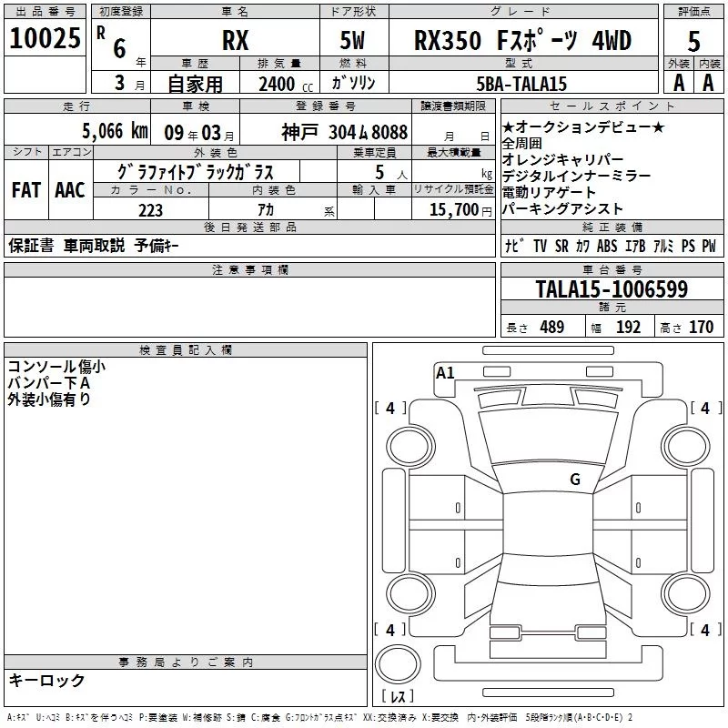This screenshot has width=728, height=728.
Task: Click the 検査員記入欄 header
Action: 186,350
